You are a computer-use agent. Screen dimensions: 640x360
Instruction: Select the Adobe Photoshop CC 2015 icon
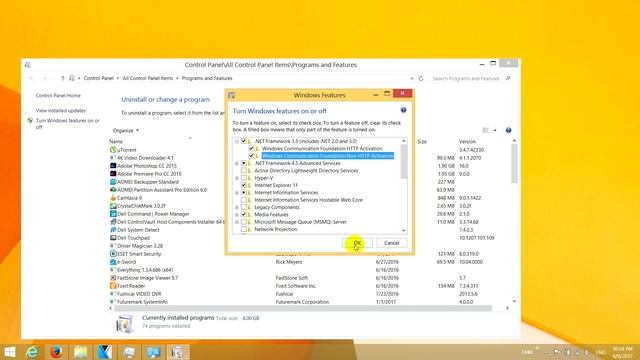click(x=113, y=166)
